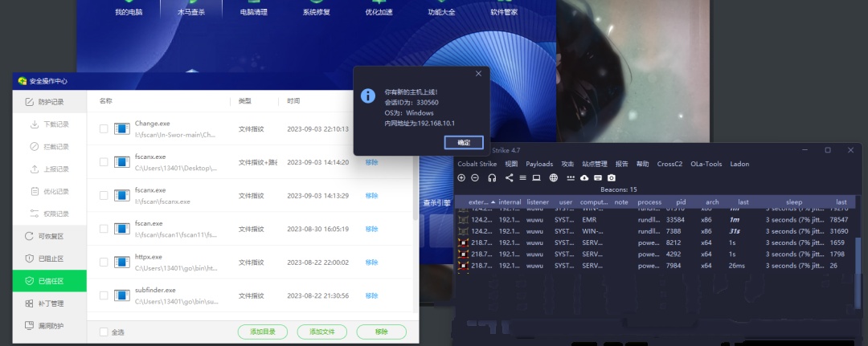Open 补丁管理 in the sidebar
This screenshot has height=346, width=868.
50,303
